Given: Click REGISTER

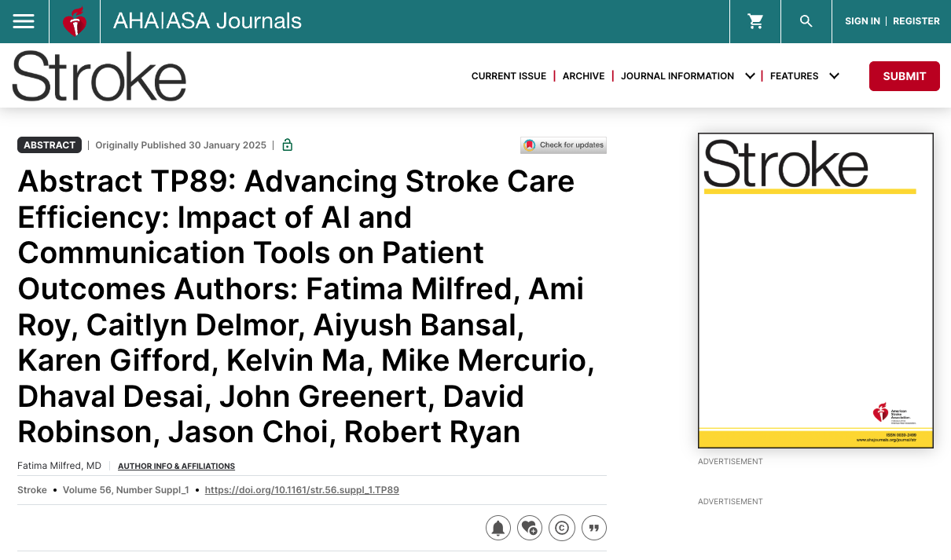Looking at the screenshot, I should (916, 21).
